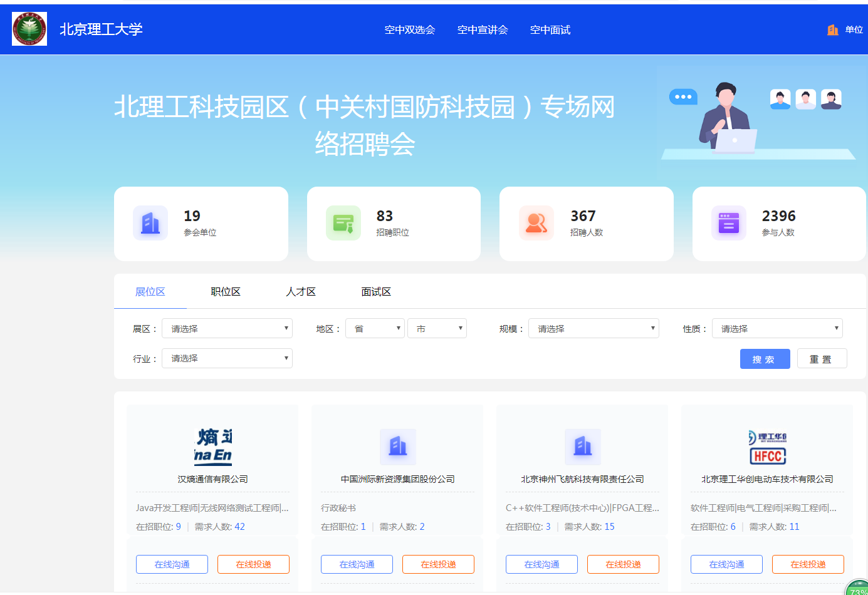Click the 单位 login link text

click(x=854, y=29)
